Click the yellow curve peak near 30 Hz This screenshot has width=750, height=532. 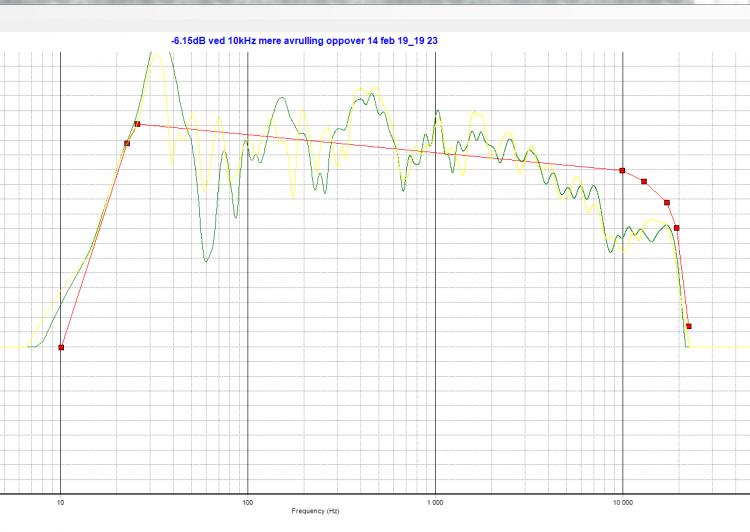(x=157, y=56)
